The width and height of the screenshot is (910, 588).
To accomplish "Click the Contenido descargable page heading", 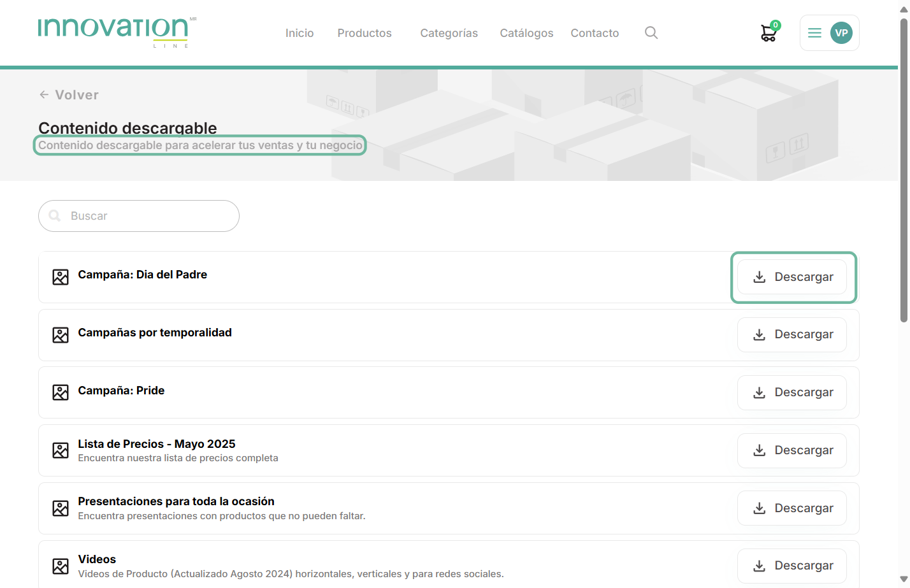I will (127, 128).
